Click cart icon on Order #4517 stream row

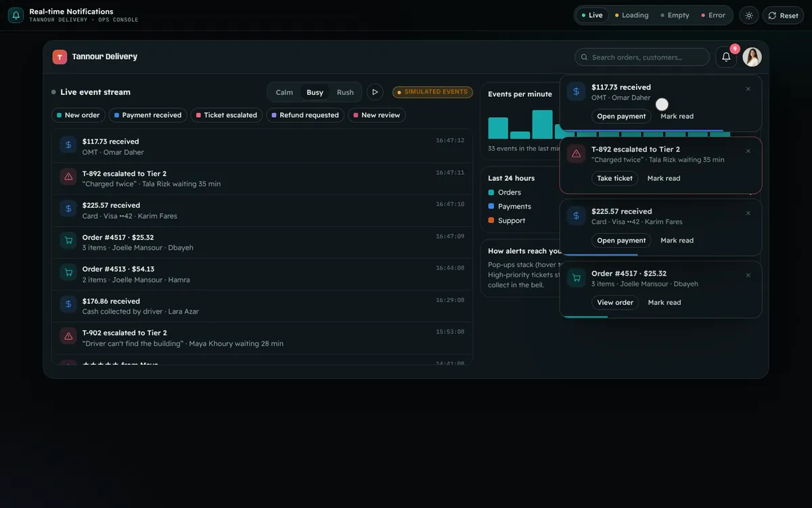[x=68, y=240]
